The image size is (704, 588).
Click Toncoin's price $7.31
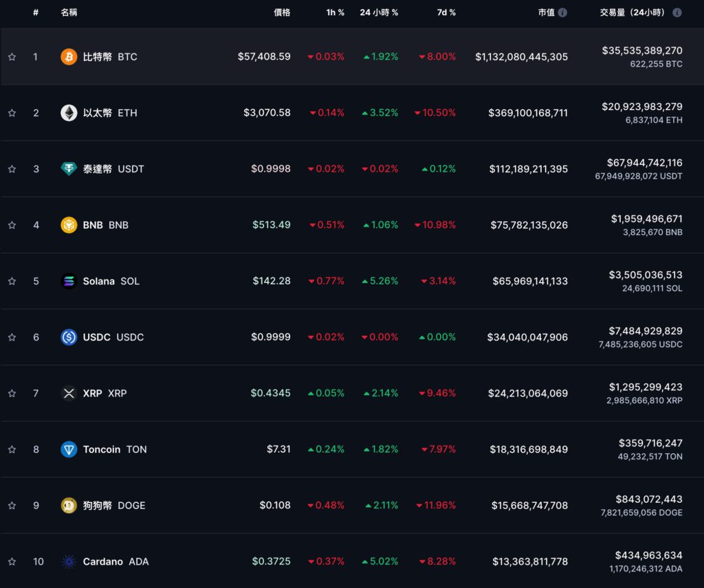pos(278,449)
